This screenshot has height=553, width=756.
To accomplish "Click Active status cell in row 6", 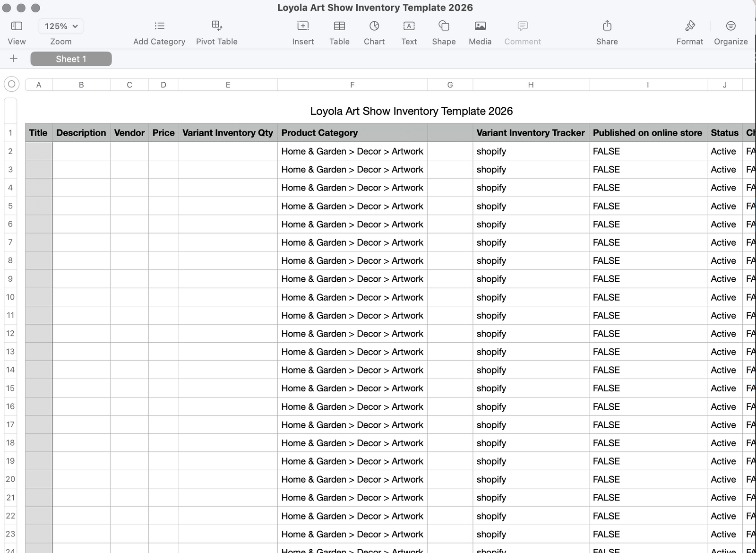I will [x=724, y=224].
